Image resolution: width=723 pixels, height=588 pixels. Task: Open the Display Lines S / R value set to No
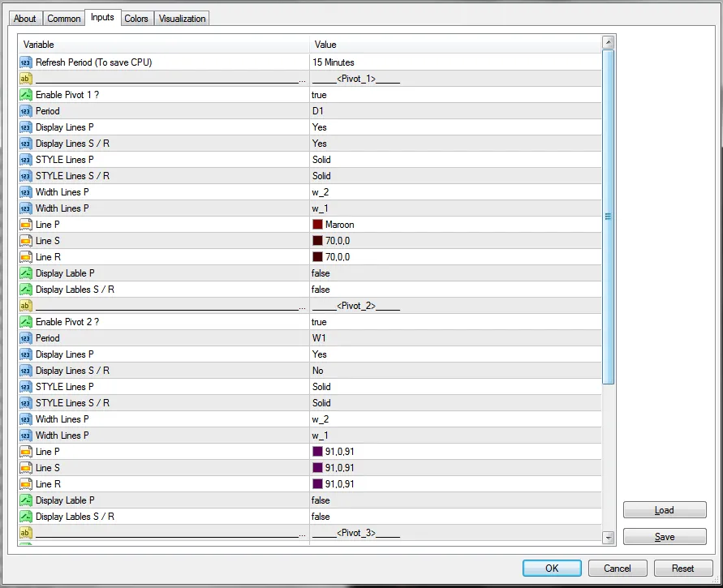coord(317,371)
